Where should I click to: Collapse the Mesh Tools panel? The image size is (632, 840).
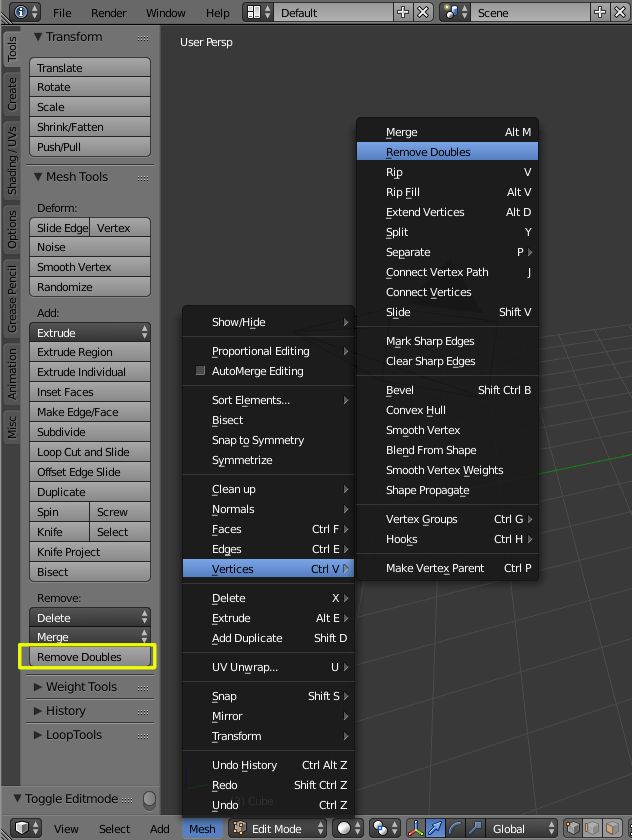click(x=37, y=177)
